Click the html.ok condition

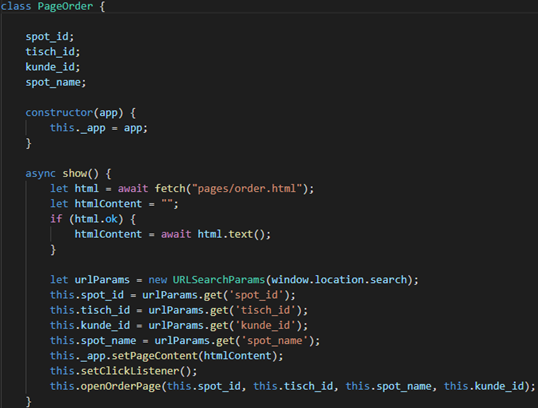click(x=96, y=219)
